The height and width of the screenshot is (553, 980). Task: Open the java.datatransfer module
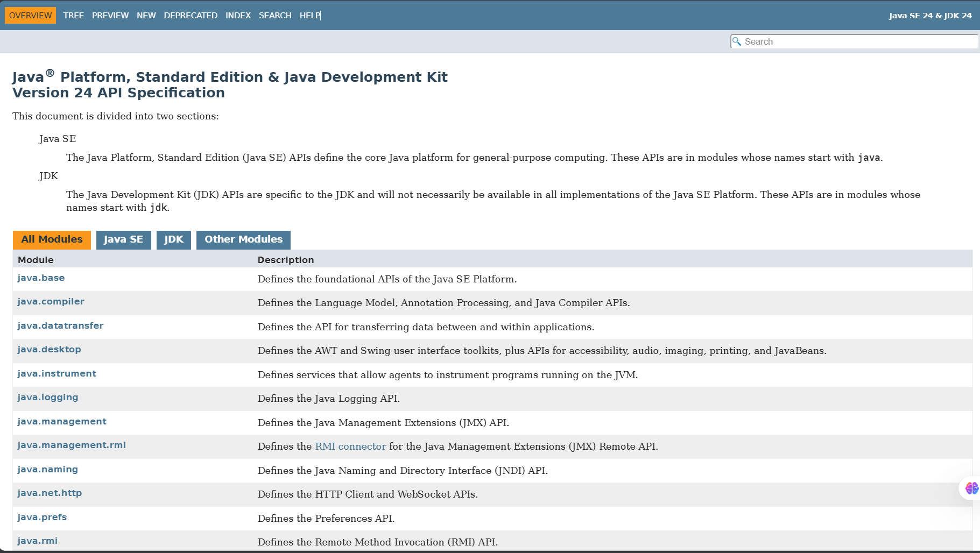point(60,326)
